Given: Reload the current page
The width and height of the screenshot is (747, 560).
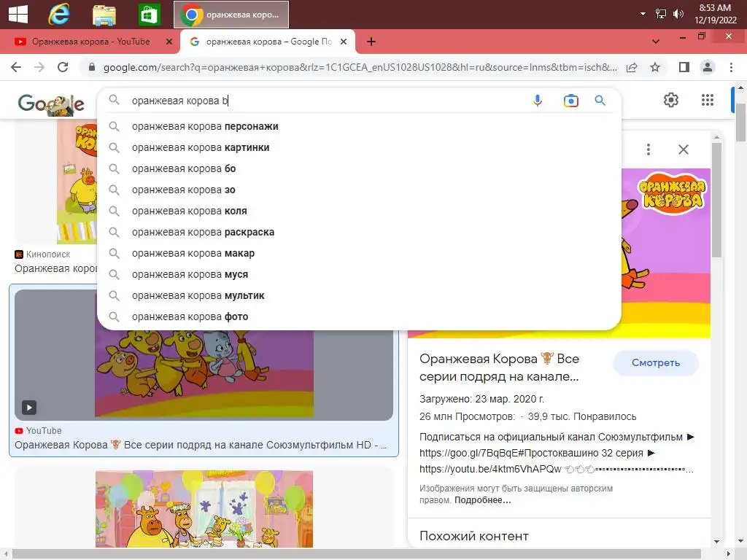Looking at the screenshot, I should tap(63, 67).
